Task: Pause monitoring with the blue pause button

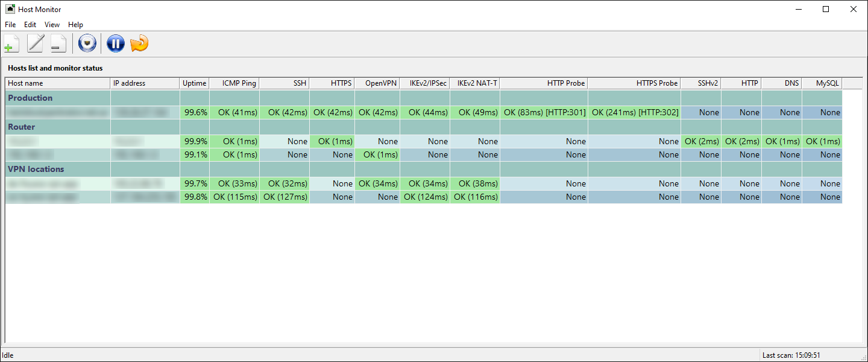Action: coord(115,43)
